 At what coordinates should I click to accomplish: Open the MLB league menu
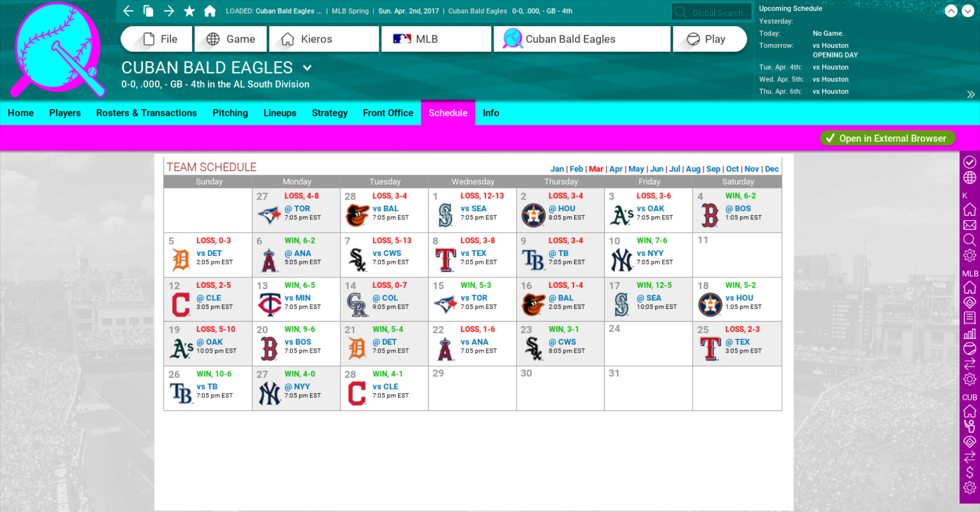[436, 39]
